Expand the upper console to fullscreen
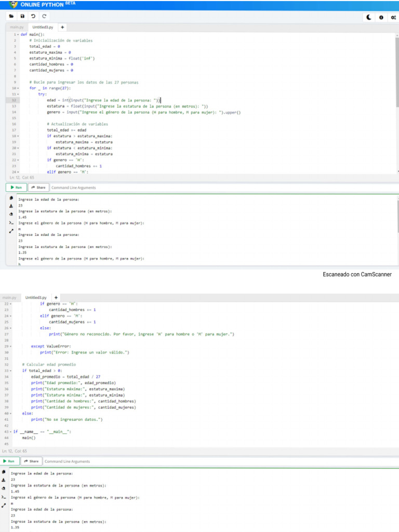The width and height of the screenshot is (399, 532). click(11, 231)
